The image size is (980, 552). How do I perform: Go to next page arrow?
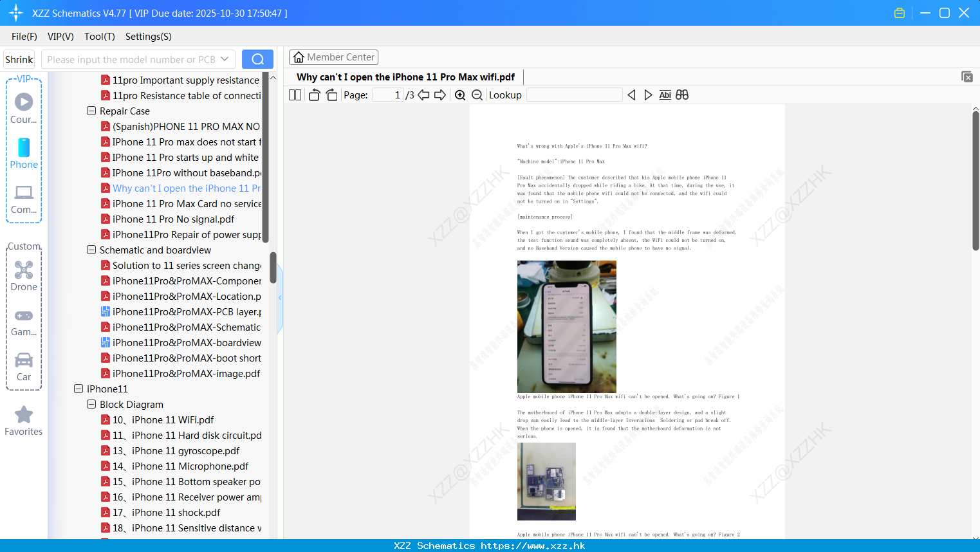[x=440, y=95]
